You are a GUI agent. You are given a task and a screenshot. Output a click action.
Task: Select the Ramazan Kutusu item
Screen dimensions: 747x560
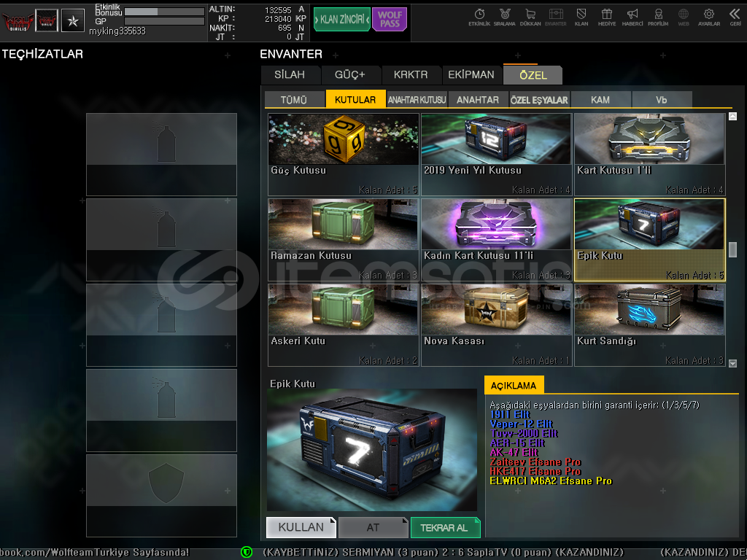[344, 240]
